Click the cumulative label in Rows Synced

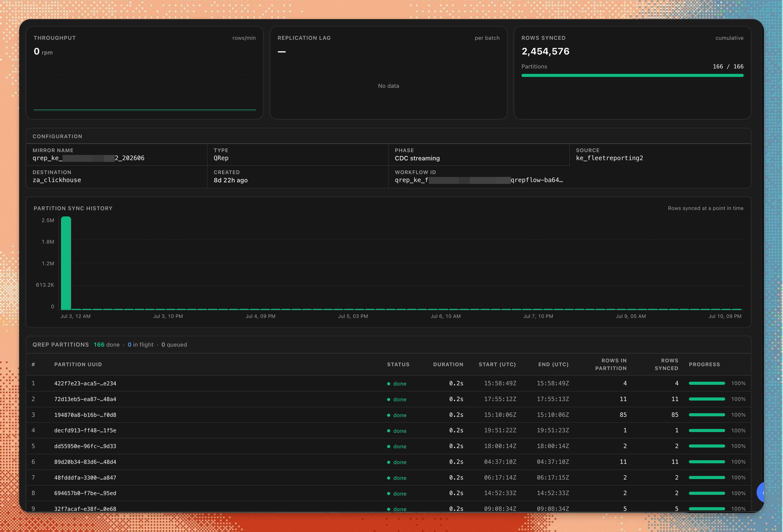point(730,38)
